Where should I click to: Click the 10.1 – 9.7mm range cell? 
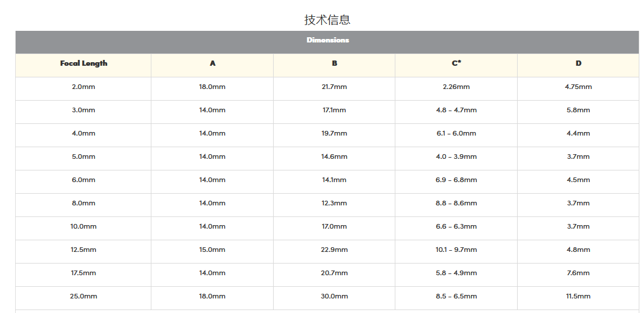456,250
